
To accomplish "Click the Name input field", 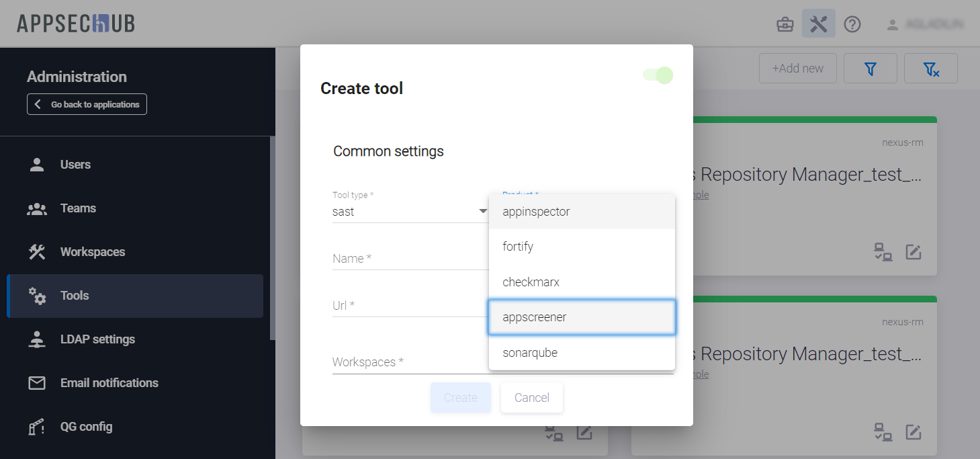I will click(410, 259).
